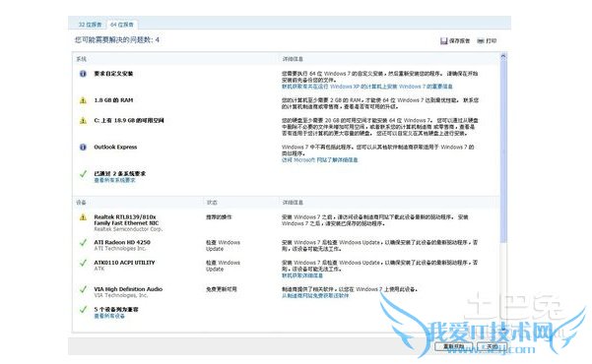Click the 设备 column header
Screen dimensions: 592x364
pos(81,203)
